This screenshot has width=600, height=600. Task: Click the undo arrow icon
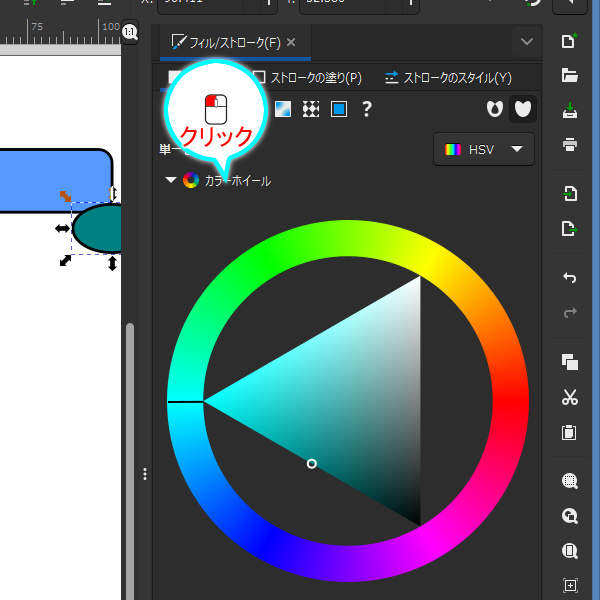tap(569, 277)
